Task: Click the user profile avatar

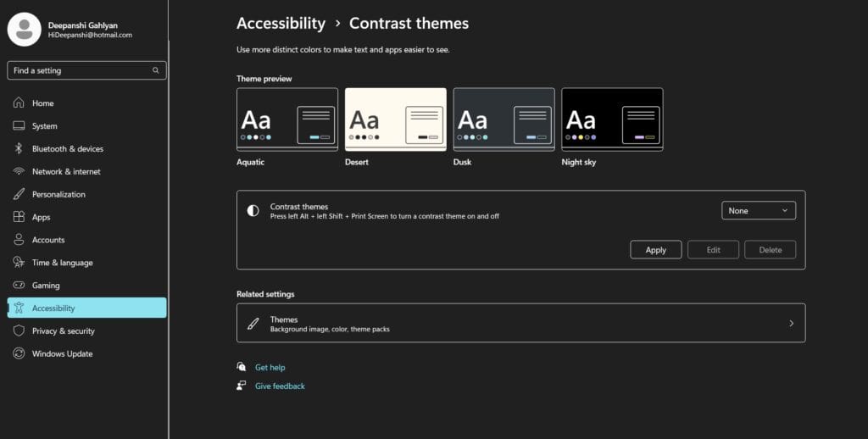Action: (x=24, y=30)
